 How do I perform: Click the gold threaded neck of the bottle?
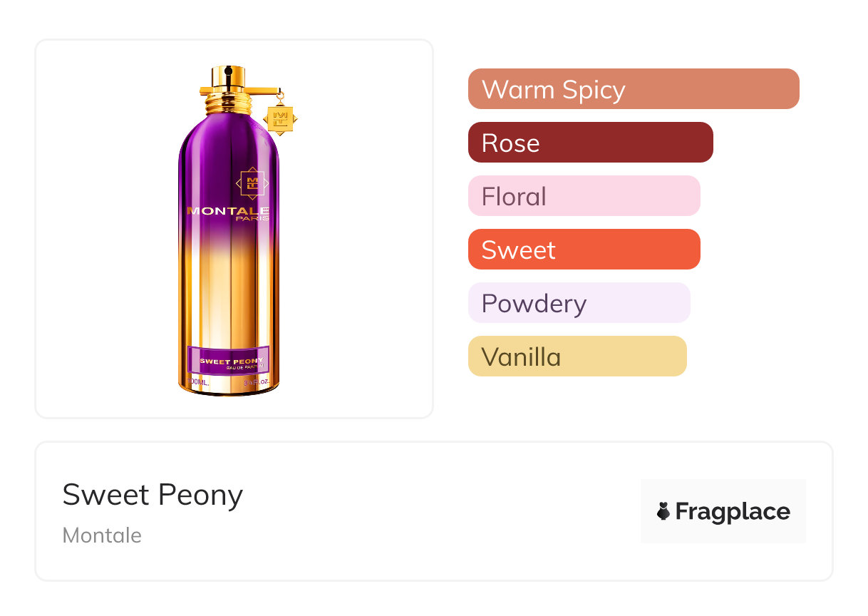coord(228,104)
